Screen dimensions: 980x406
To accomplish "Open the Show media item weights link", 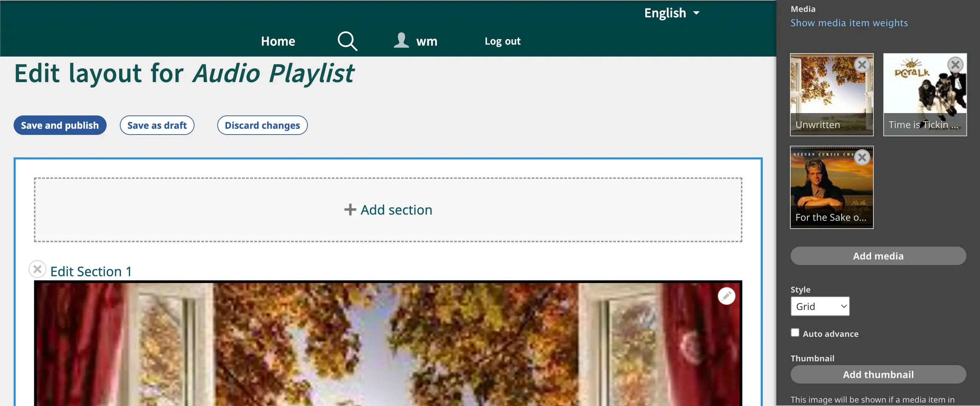I will pos(849,23).
